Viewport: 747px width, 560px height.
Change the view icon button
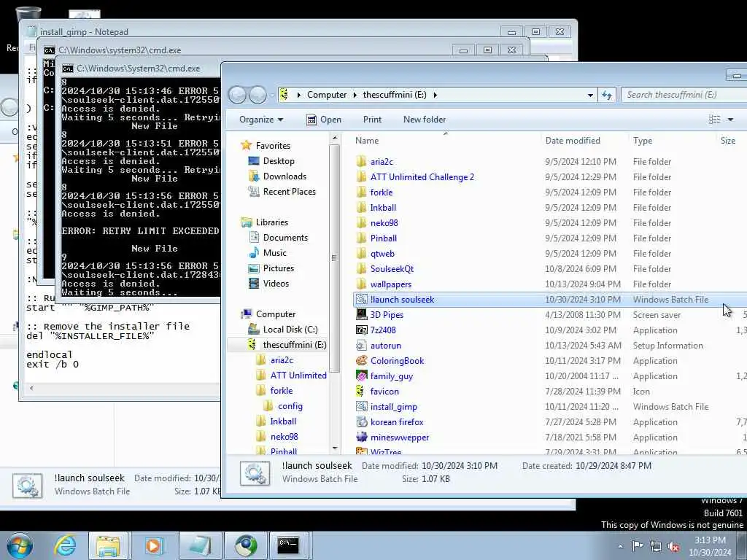[x=714, y=120]
